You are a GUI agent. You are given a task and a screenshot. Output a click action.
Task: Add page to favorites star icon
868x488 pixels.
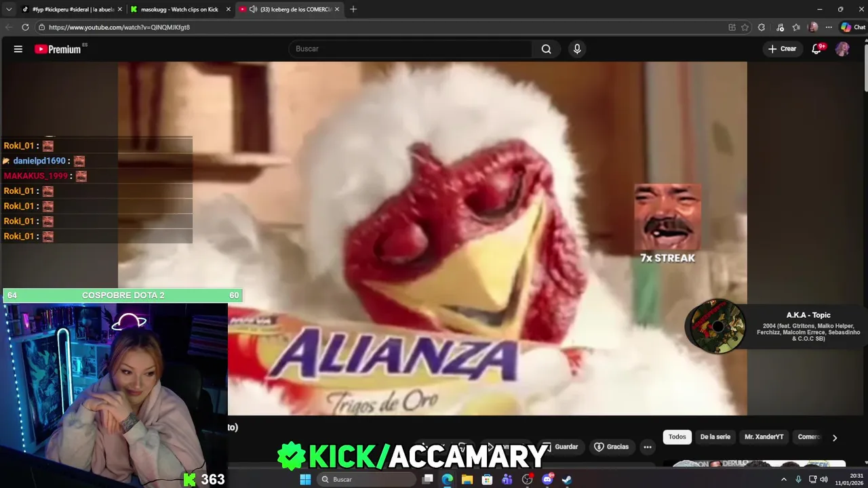click(745, 27)
